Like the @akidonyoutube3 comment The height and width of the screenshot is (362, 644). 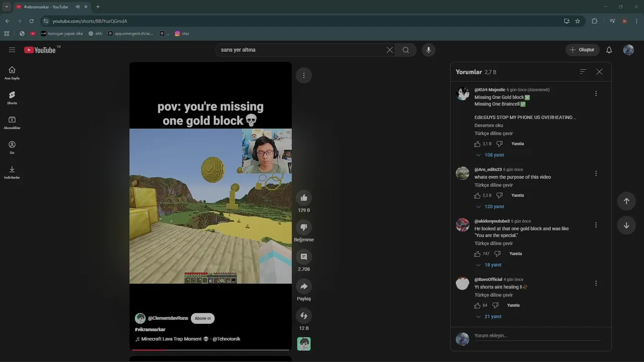pyautogui.click(x=477, y=254)
